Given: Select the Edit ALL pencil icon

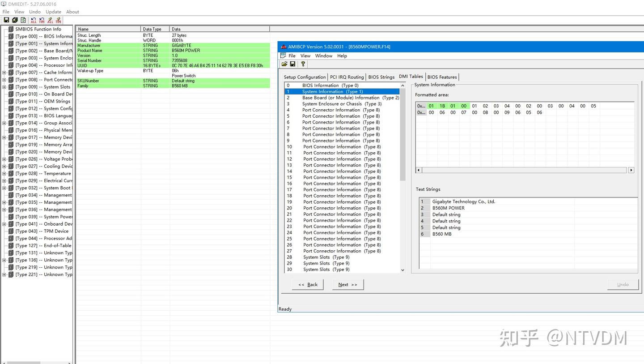Looking at the screenshot, I should click(50, 20).
